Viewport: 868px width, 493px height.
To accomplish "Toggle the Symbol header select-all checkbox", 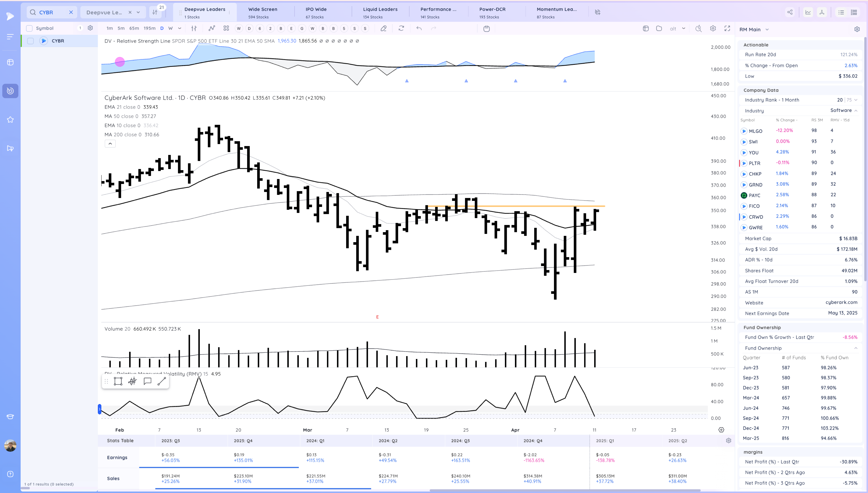I will [30, 28].
